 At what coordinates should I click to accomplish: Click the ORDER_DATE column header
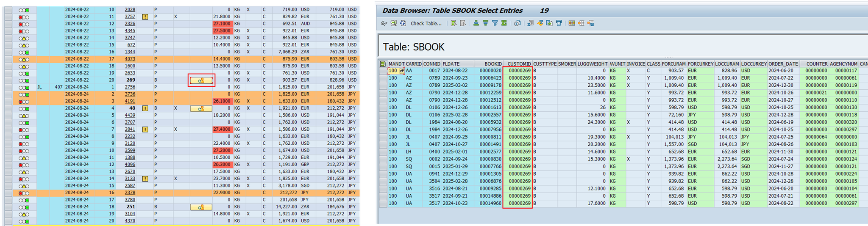point(783,64)
